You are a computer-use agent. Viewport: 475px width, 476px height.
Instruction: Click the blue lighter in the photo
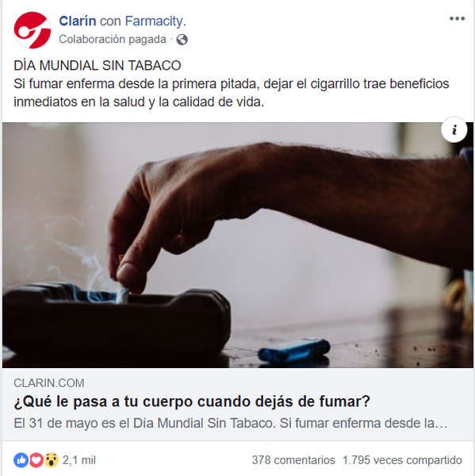pos(294,351)
